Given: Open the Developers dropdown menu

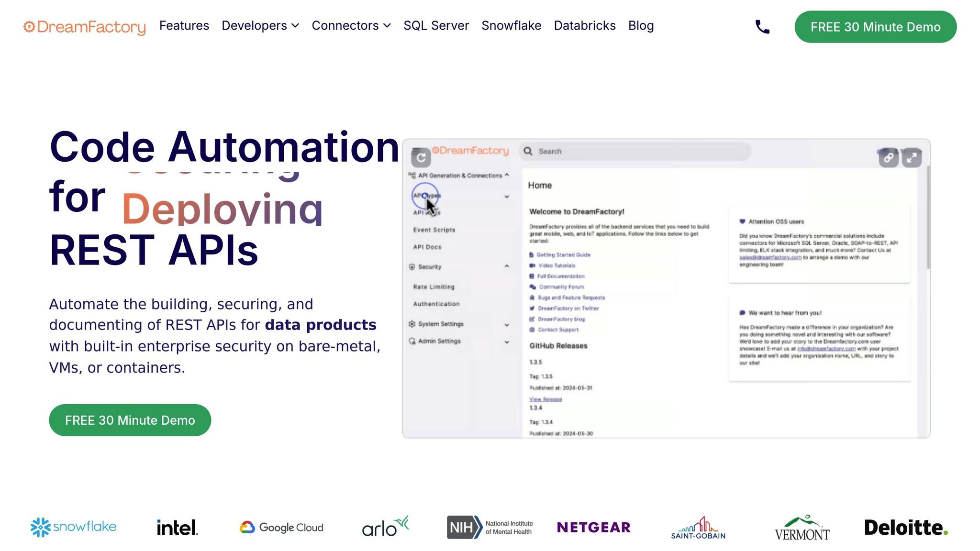Looking at the screenshot, I should pos(260,26).
